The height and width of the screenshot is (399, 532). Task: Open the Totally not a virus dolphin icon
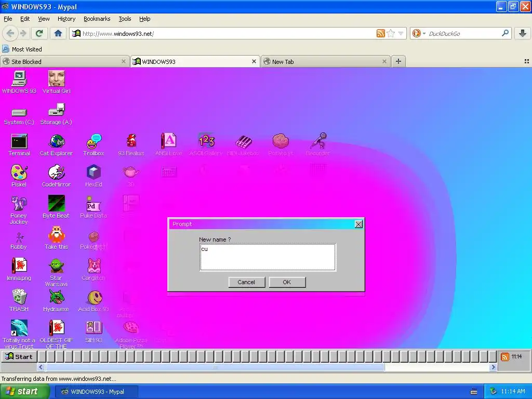(x=19, y=334)
